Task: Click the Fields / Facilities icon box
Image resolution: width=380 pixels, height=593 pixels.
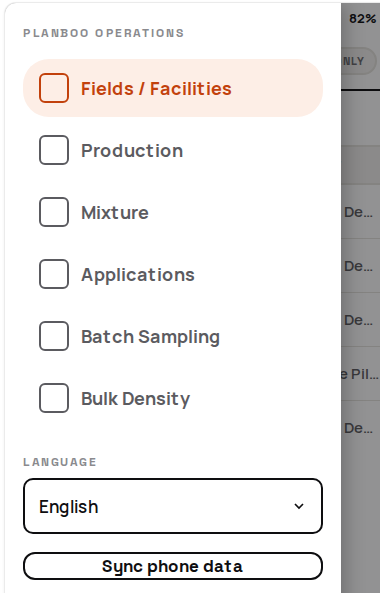Action: (x=54, y=88)
